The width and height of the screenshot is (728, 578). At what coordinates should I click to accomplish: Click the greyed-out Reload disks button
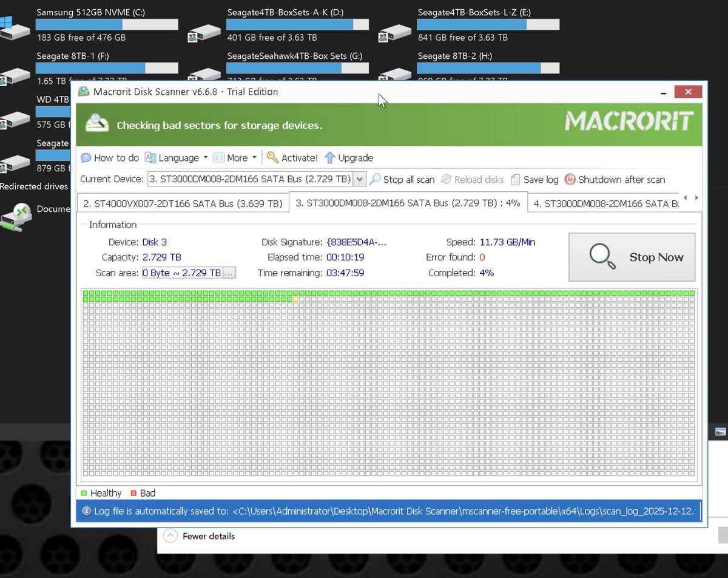click(x=473, y=180)
